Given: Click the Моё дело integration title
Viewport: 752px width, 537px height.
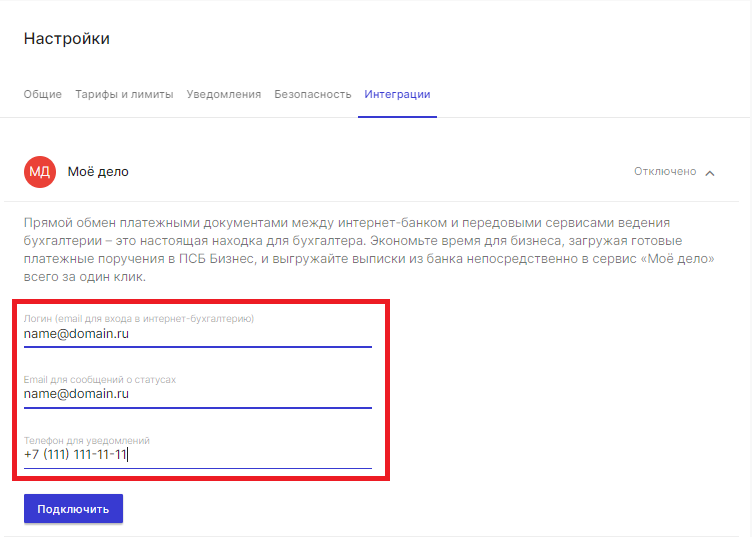Looking at the screenshot, I should tap(98, 172).
